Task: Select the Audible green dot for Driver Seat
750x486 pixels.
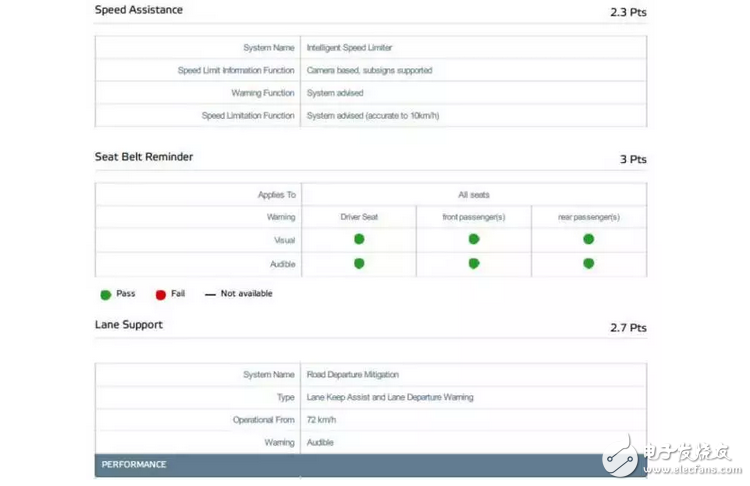Action: pos(359,264)
